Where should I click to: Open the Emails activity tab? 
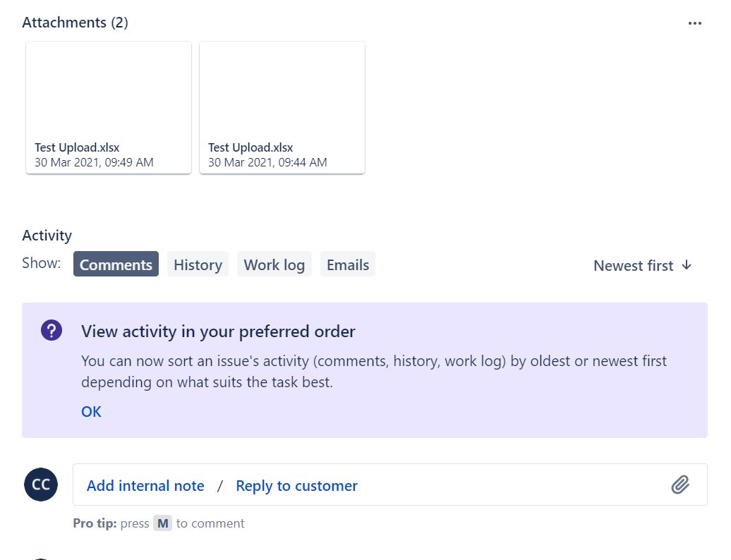pyautogui.click(x=348, y=264)
